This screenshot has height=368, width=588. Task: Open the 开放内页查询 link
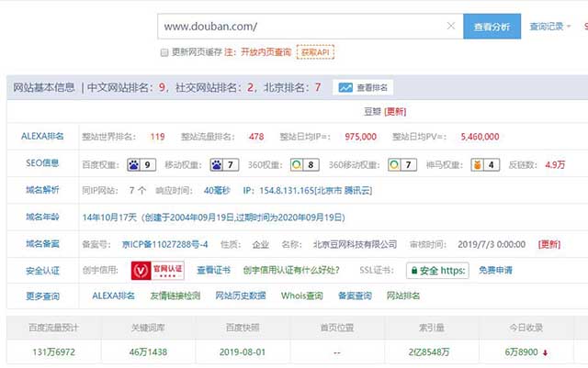click(266, 53)
